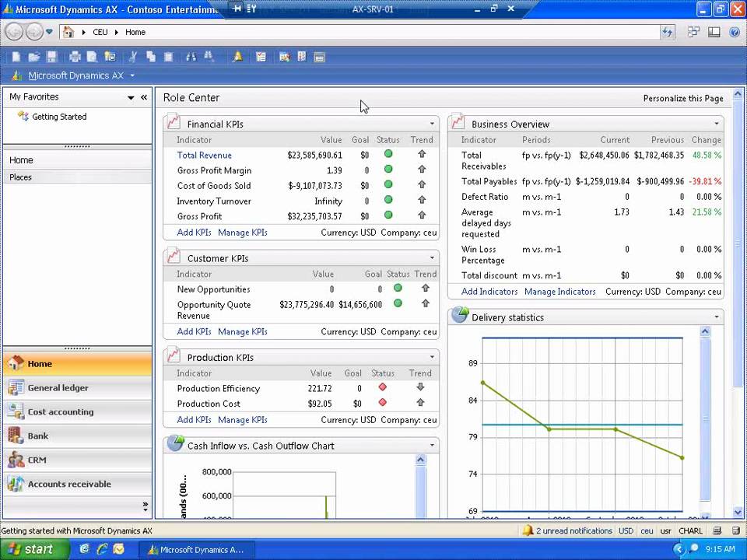Select Getting Started in My Favorites

click(60, 117)
